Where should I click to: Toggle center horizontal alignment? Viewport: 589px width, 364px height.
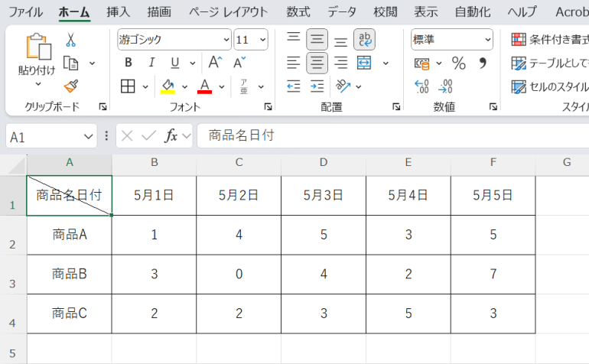(317, 63)
